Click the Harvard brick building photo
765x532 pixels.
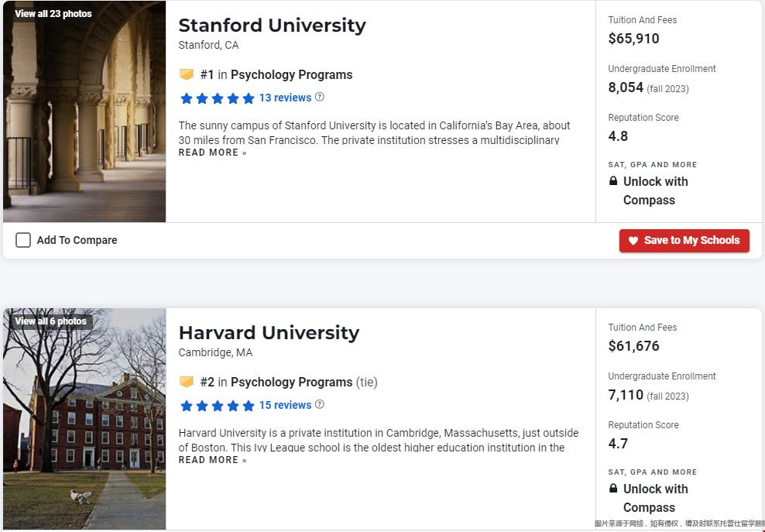coord(84,419)
